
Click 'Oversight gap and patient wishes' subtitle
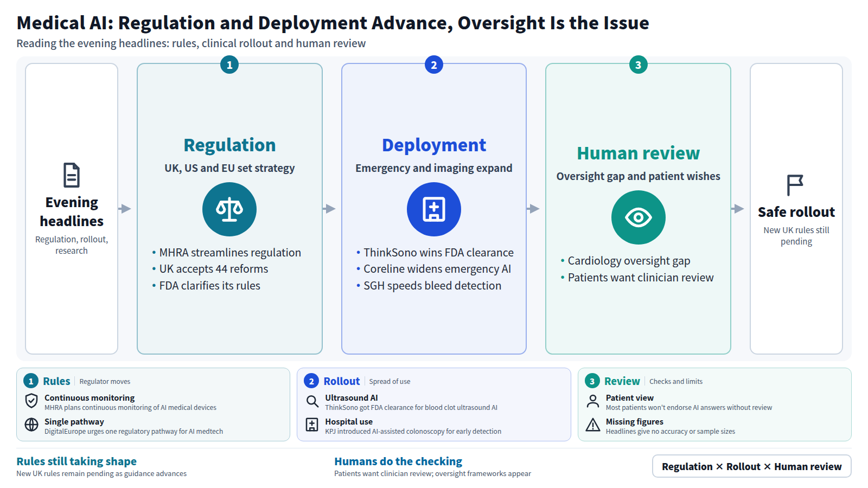[x=639, y=176]
